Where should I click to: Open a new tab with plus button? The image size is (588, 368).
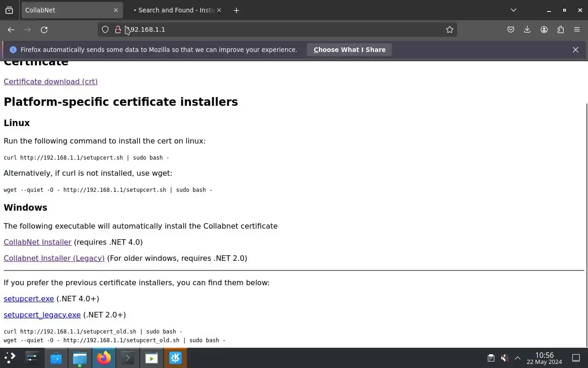click(236, 10)
